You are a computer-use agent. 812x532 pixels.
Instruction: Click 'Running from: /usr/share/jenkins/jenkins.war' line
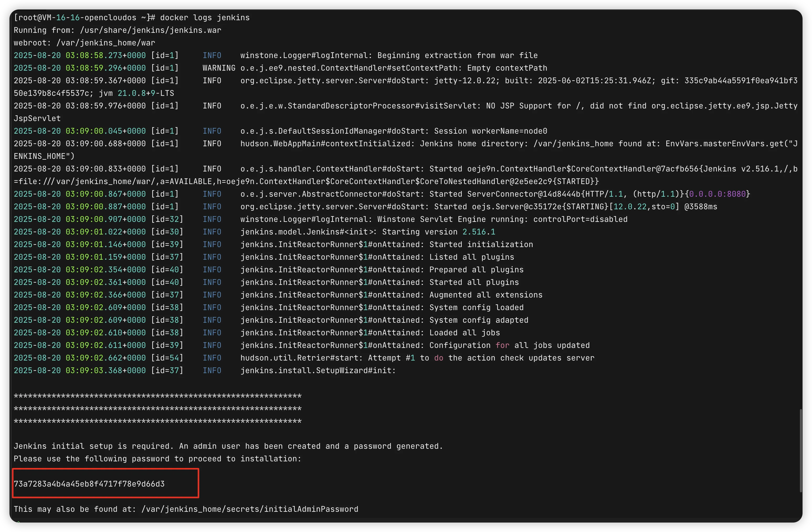tap(117, 30)
